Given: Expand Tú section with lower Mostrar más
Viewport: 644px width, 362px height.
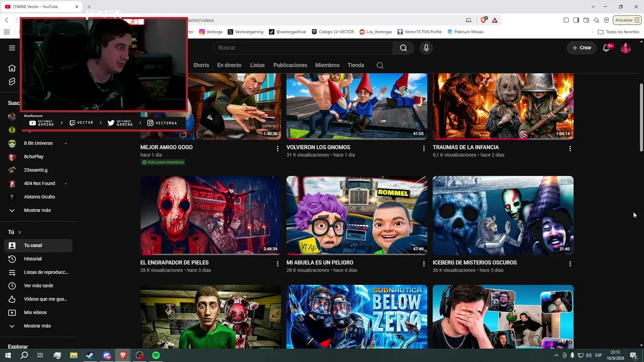Looking at the screenshot, I should pyautogui.click(x=38, y=326).
